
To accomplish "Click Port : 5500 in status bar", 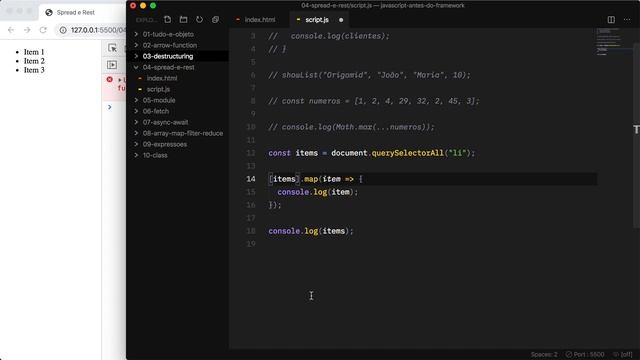I will (x=584, y=354).
